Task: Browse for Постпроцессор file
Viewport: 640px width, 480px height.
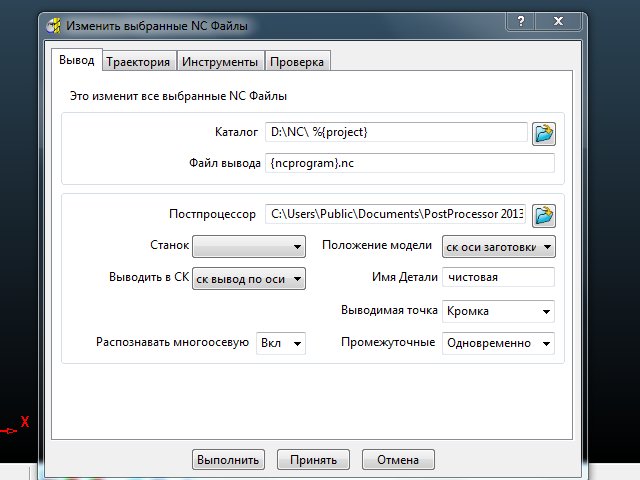Action: (x=543, y=214)
